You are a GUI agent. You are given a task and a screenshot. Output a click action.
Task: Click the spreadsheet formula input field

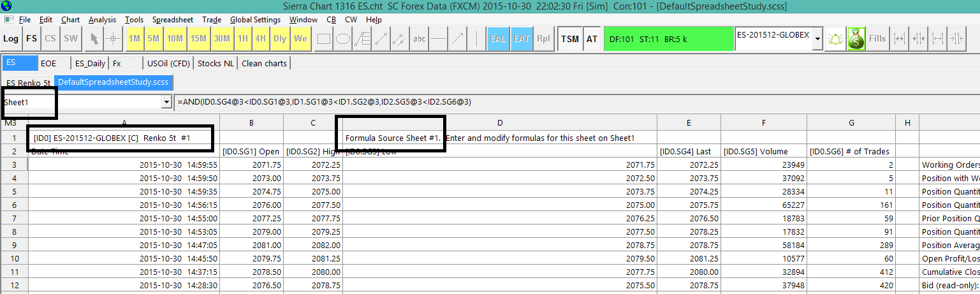tap(574, 102)
